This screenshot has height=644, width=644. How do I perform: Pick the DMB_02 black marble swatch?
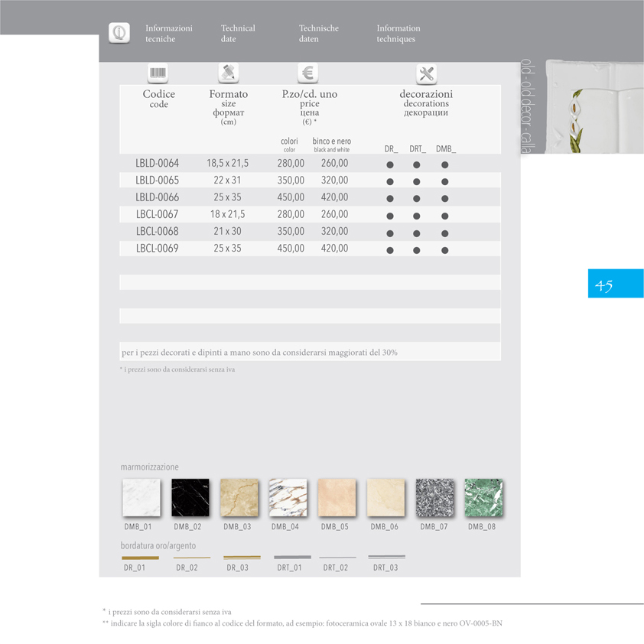[190, 498]
